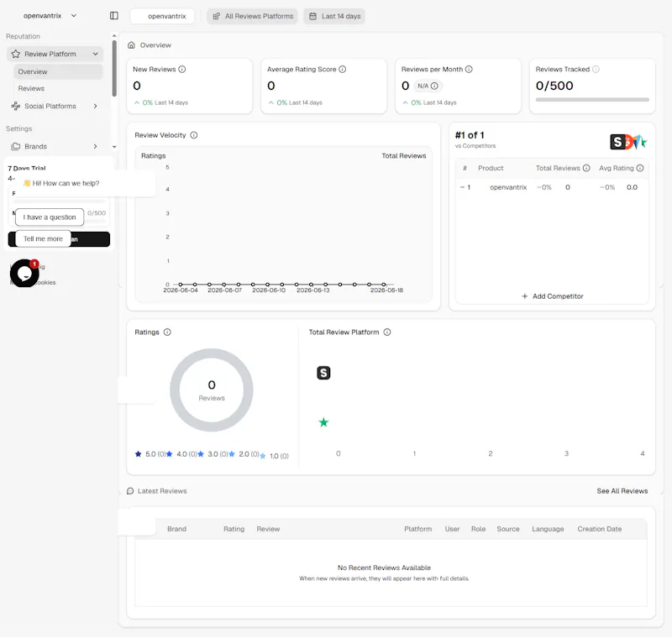The image size is (672, 638).
Task: Click the sidebar scrollbar thumb
Action: pos(114,68)
